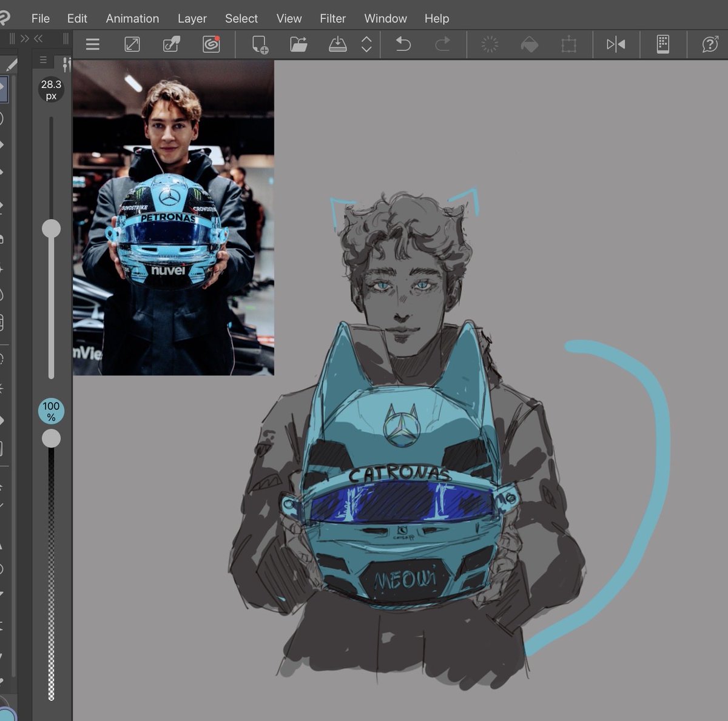The width and height of the screenshot is (728, 721).
Task: Click the Clear (dotted circle) icon
Action: click(x=490, y=44)
